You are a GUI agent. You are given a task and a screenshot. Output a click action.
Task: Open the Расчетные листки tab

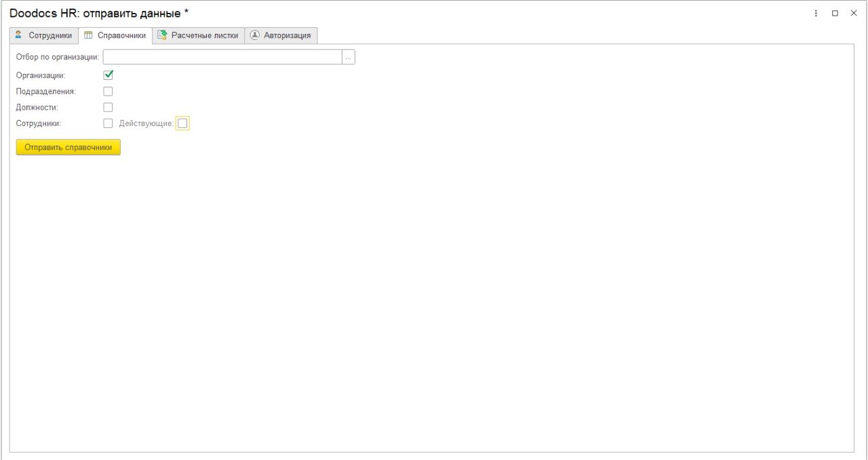[x=198, y=35]
